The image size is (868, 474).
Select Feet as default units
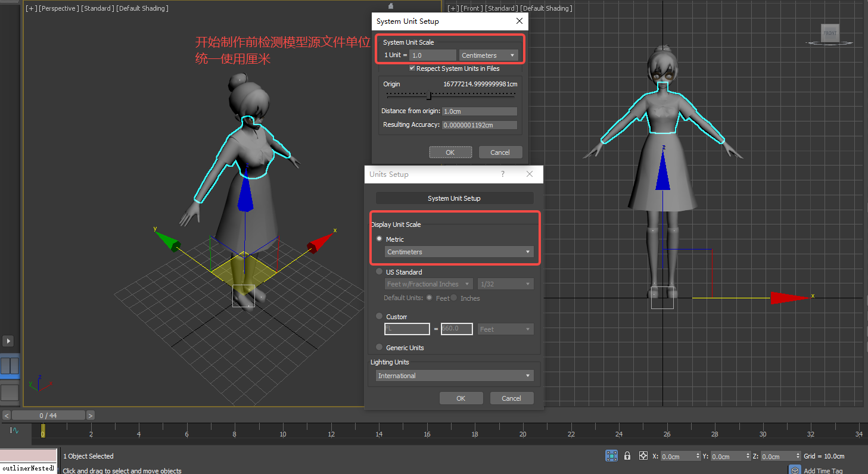pos(429,298)
